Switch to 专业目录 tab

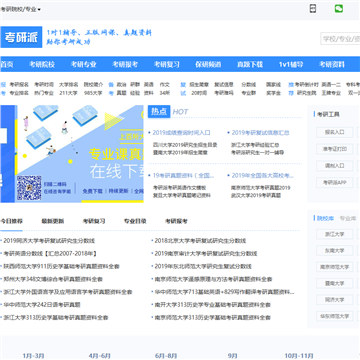(135, 221)
